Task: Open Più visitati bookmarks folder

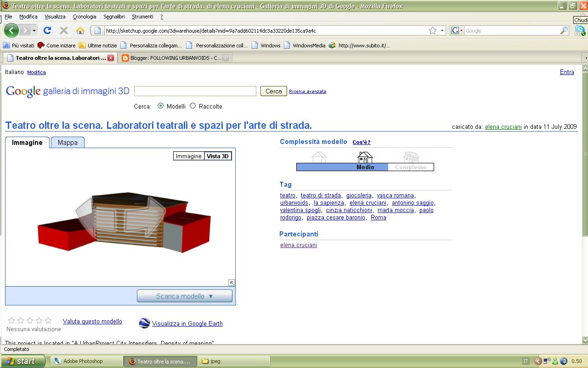Action: click(x=19, y=46)
